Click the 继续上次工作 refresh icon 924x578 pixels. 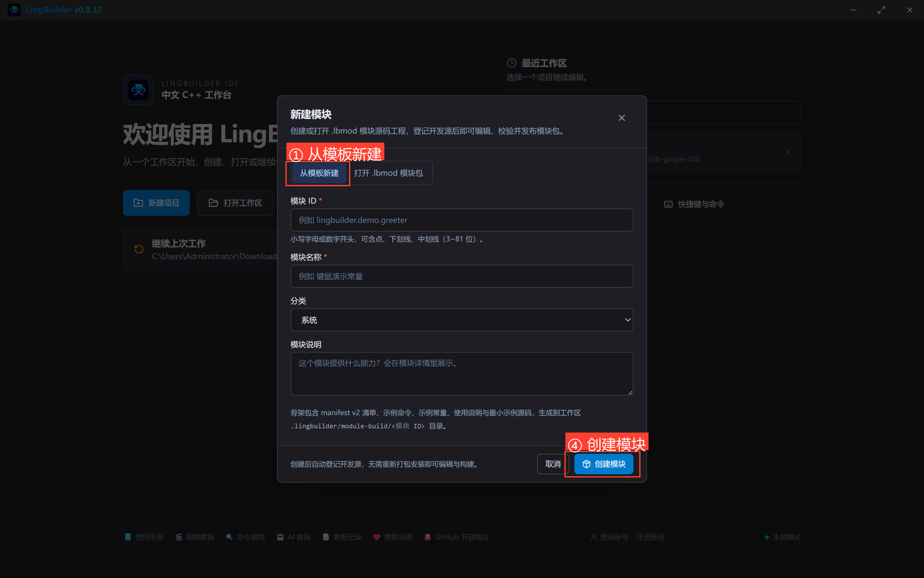[x=139, y=249]
